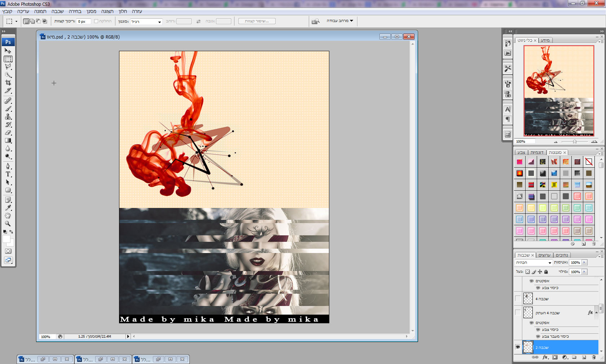Show layer שכבה 4 visibility box
Viewport: 606px width, 364px height.
point(518,298)
